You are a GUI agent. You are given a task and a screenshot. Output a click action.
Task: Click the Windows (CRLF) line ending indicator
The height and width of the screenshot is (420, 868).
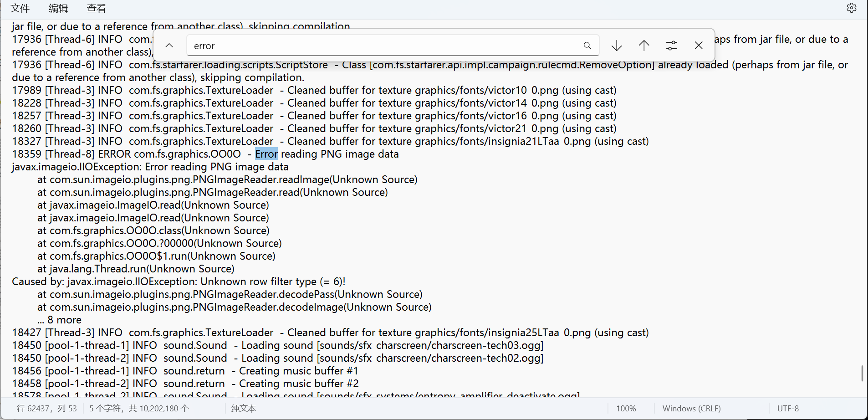pyautogui.click(x=691, y=409)
